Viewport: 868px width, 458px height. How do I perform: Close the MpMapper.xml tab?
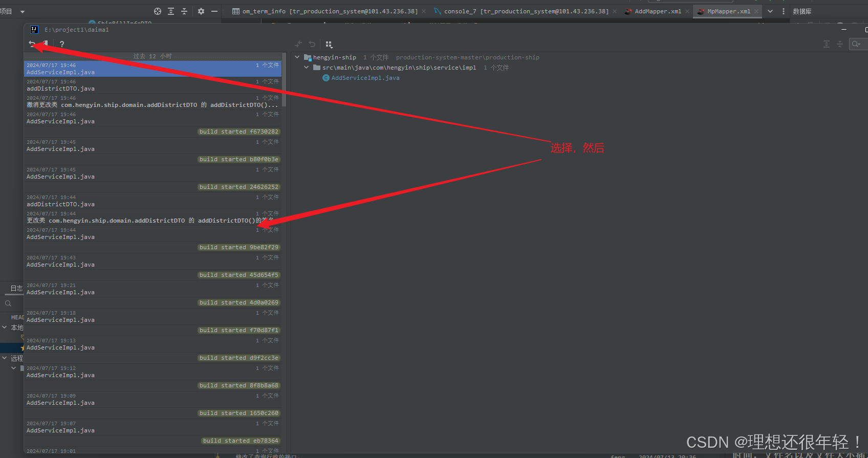(756, 11)
